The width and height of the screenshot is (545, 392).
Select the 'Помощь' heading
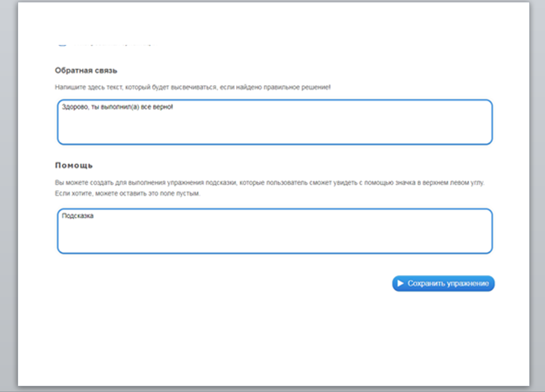[74, 166]
